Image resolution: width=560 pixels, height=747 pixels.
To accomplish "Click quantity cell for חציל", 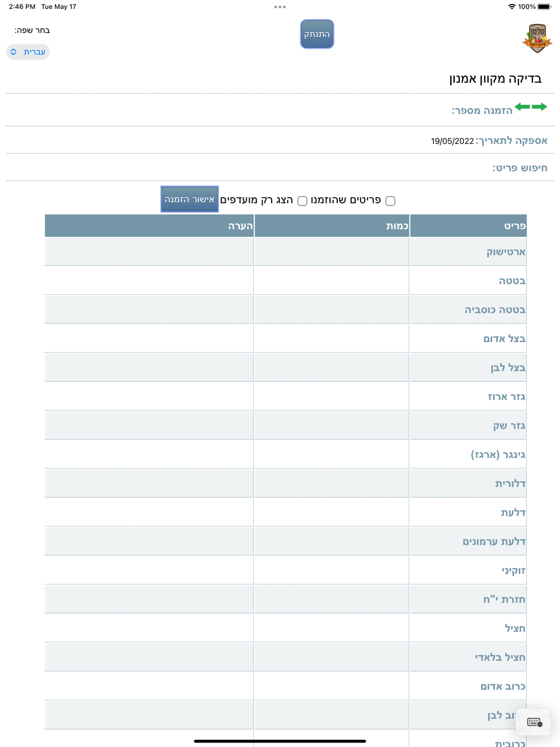I will [x=332, y=628].
